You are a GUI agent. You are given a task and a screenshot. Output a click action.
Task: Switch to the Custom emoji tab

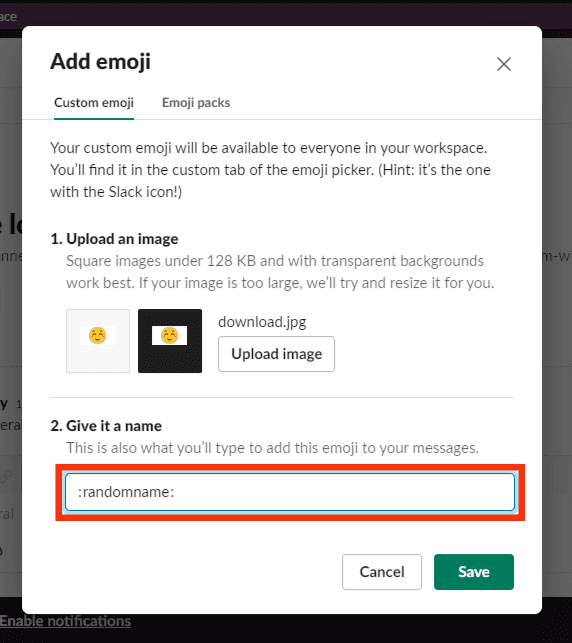[x=94, y=103]
